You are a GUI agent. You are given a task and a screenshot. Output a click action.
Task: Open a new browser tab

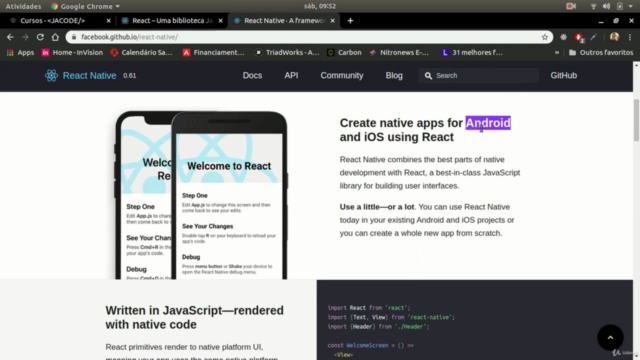point(350,21)
